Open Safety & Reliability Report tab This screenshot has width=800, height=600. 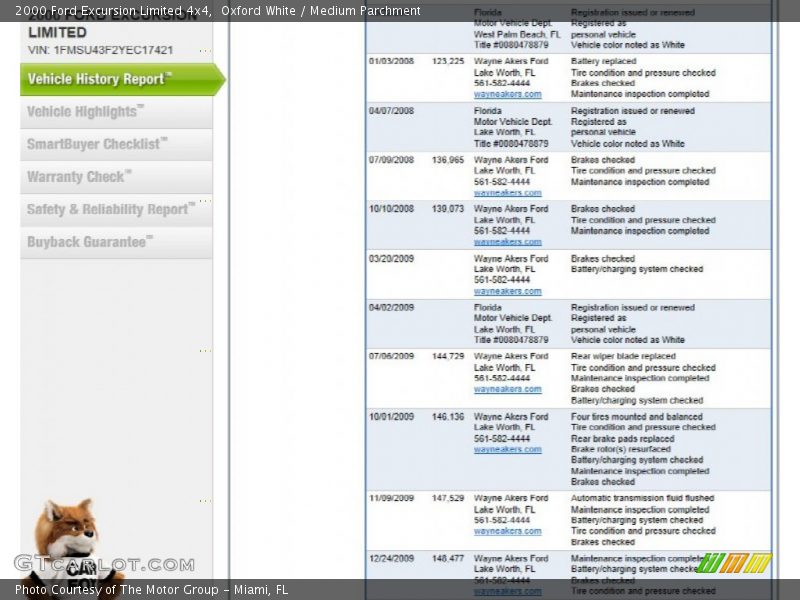(x=116, y=210)
